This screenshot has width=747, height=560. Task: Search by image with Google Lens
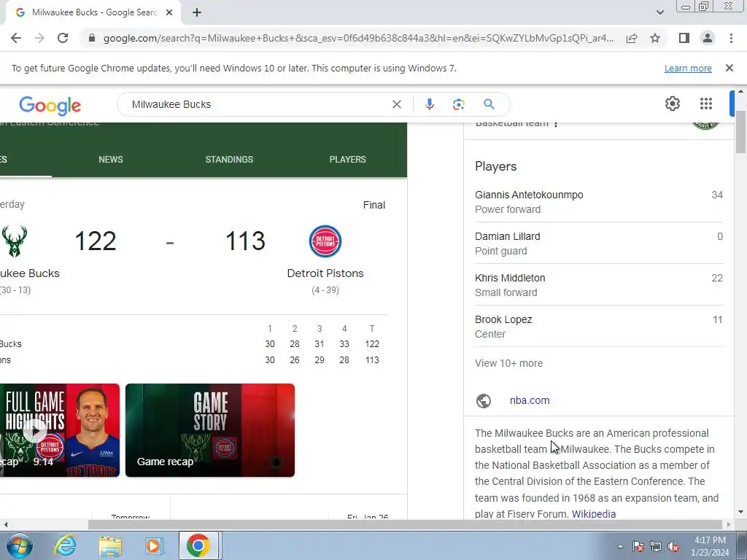pyautogui.click(x=458, y=104)
